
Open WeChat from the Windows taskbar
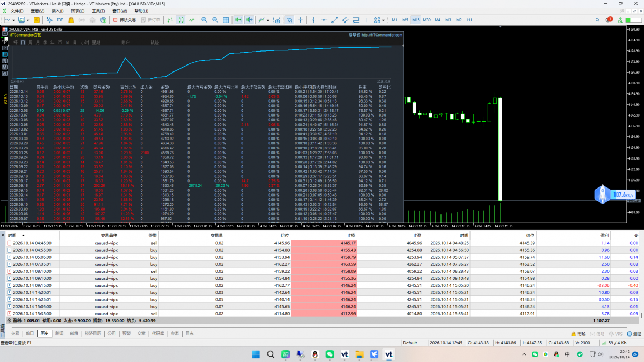coord(330,354)
